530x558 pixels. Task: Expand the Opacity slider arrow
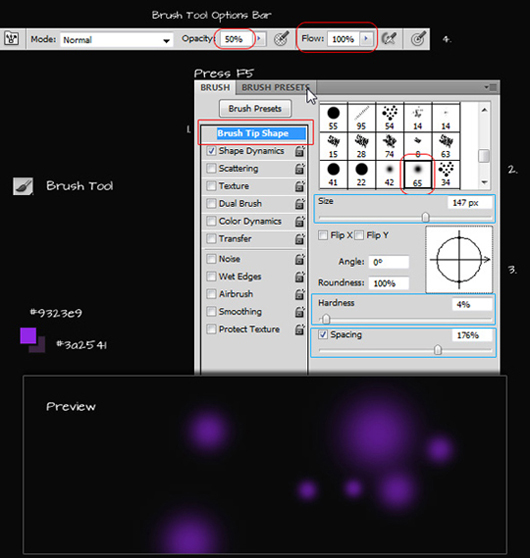click(259, 38)
